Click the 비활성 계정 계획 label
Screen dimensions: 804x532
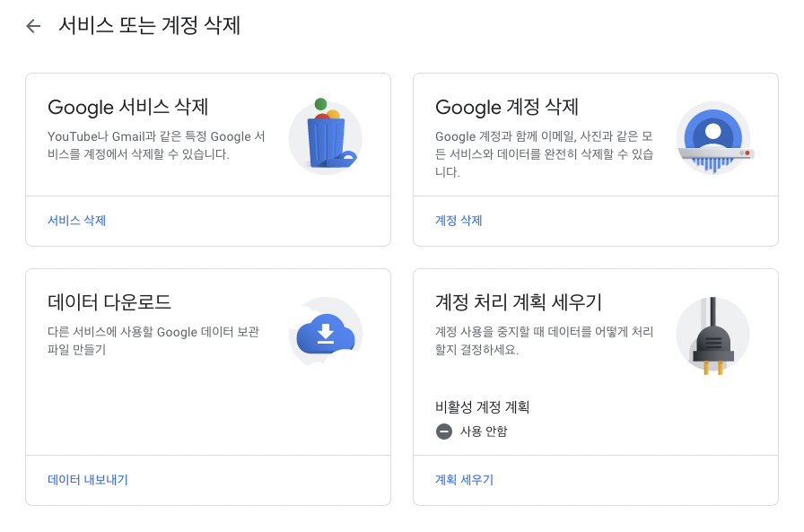(482, 407)
